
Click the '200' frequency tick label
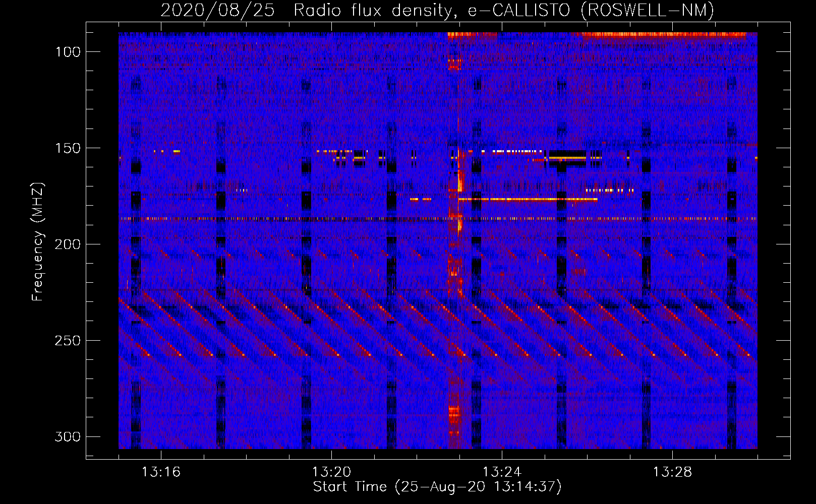(68, 244)
